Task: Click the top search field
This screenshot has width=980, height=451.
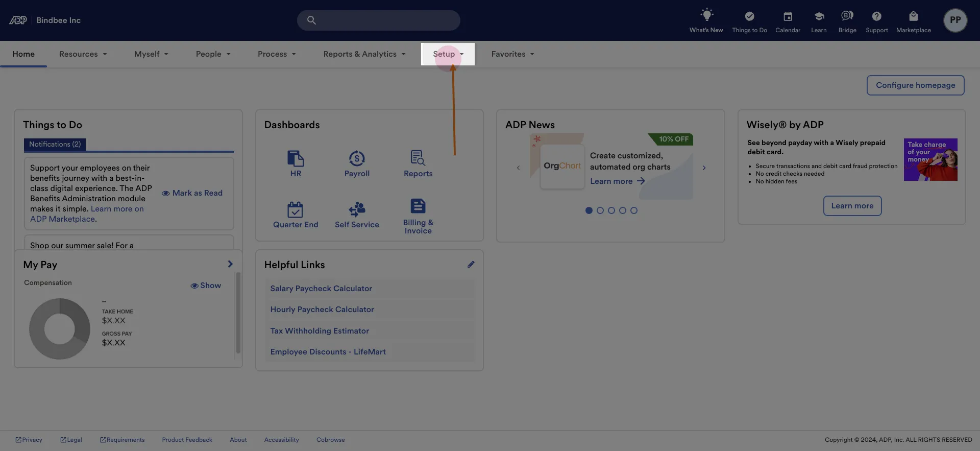Action: click(x=379, y=20)
